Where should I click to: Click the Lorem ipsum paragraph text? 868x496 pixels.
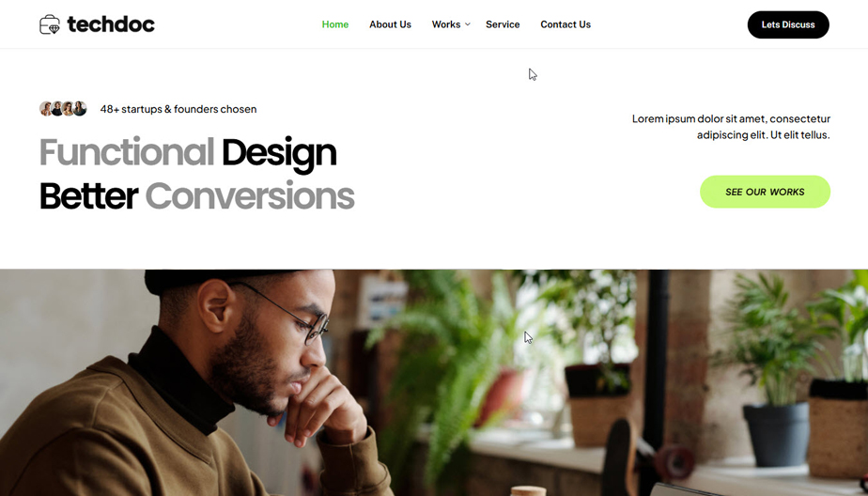(731, 126)
